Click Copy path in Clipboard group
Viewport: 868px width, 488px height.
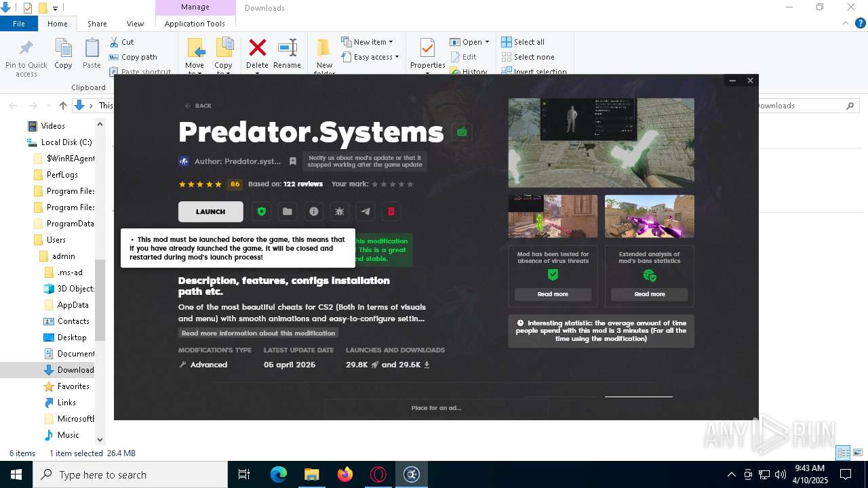click(x=133, y=57)
